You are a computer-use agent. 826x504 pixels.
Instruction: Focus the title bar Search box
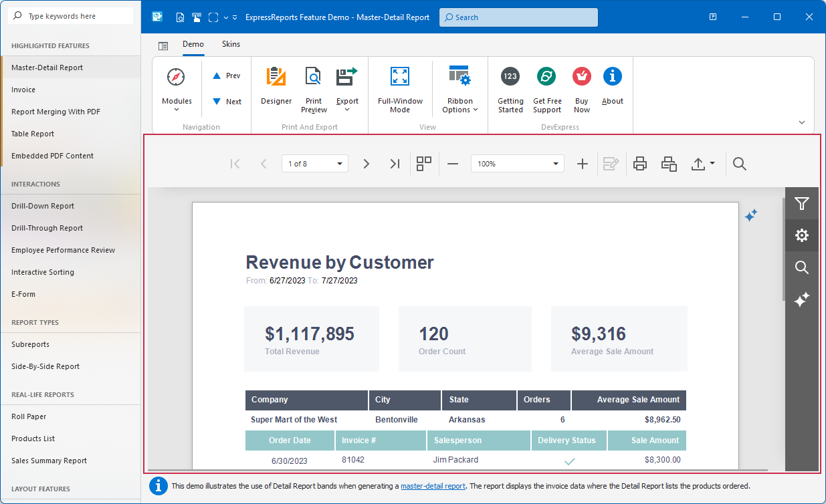518,17
